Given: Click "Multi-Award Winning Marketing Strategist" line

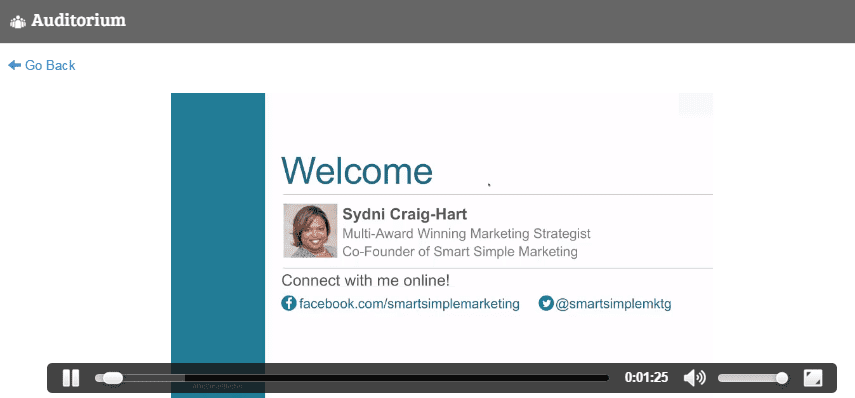Looking at the screenshot, I should (x=466, y=234).
